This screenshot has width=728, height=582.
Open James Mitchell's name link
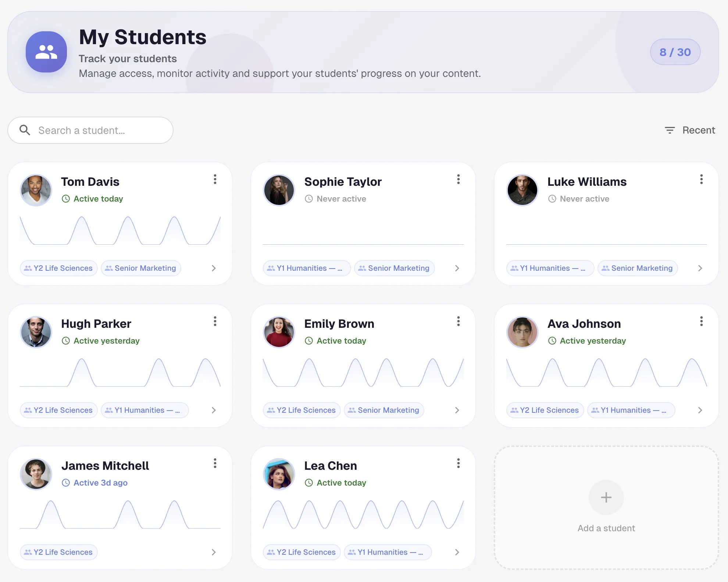tap(105, 466)
